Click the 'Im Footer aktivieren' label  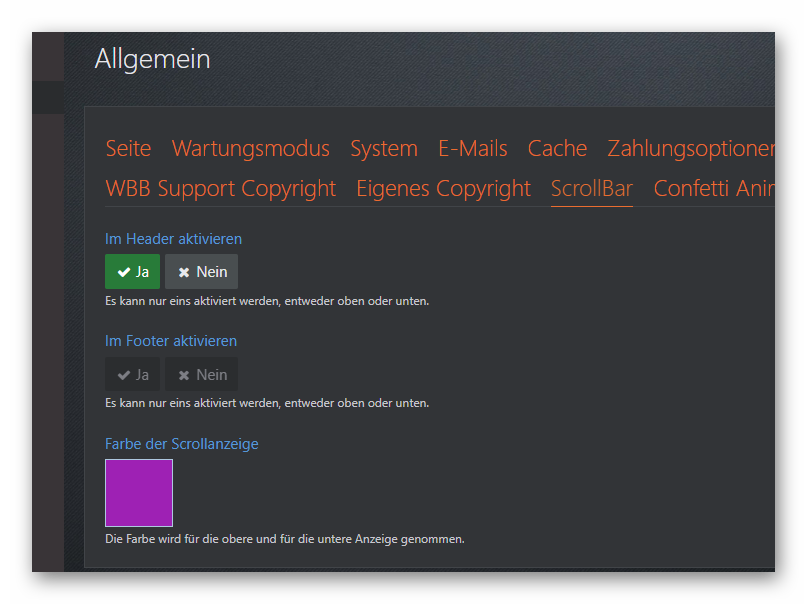pyautogui.click(x=171, y=341)
